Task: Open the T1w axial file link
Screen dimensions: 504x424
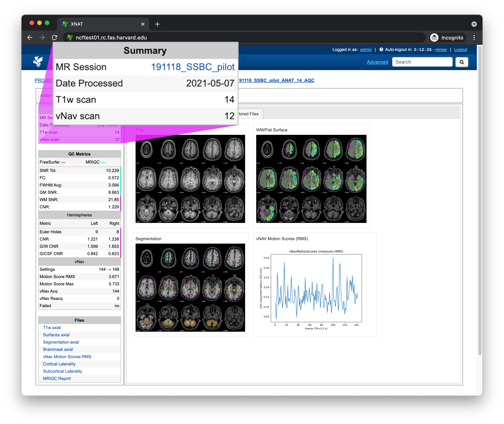Action: click(x=52, y=327)
